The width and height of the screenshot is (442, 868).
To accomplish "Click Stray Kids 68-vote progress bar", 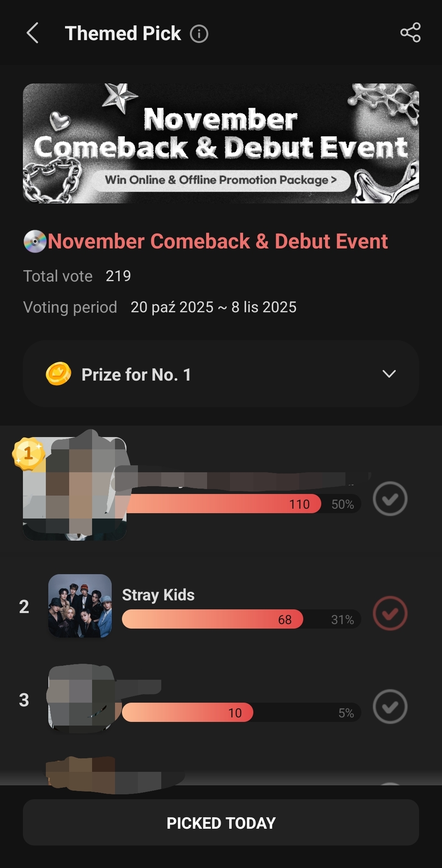I will (212, 619).
